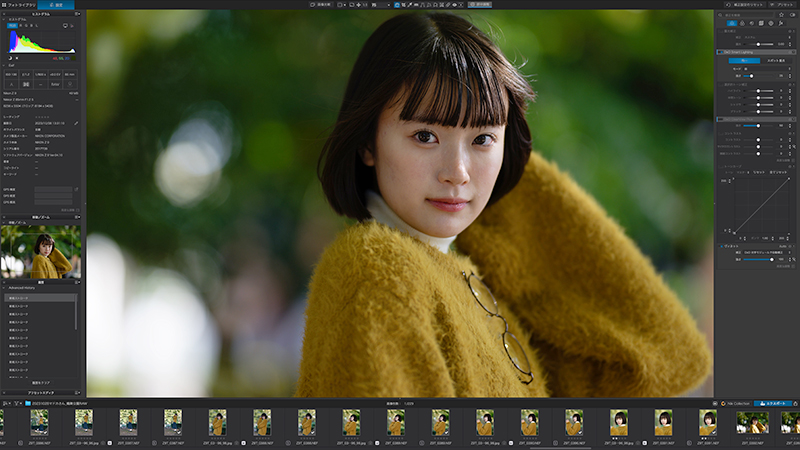Toggle the コントラスト correction
800x450 pixels.
pyautogui.click(x=721, y=134)
